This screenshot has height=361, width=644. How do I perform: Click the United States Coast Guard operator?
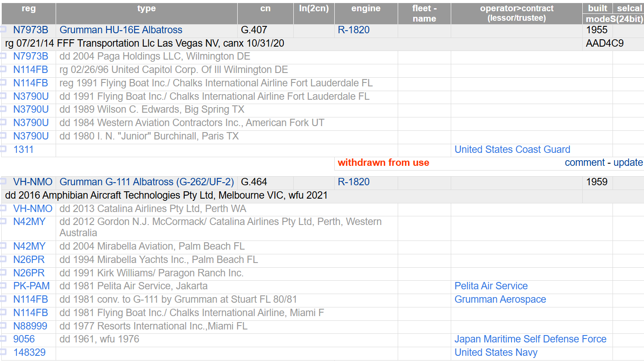pos(512,149)
